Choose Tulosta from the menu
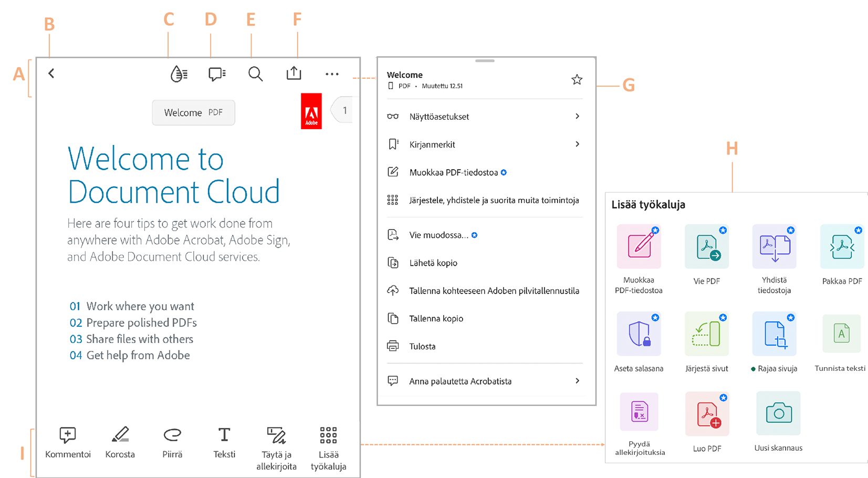The height and width of the screenshot is (478, 868). (x=422, y=346)
